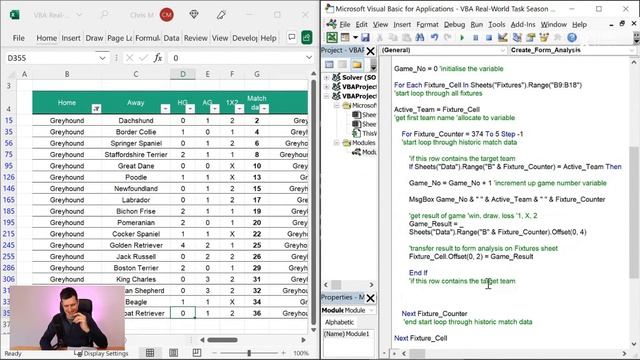Screen dimensions: 640x360
Task: Open the Excel Developer ribbon tab
Action: tap(244, 38)
